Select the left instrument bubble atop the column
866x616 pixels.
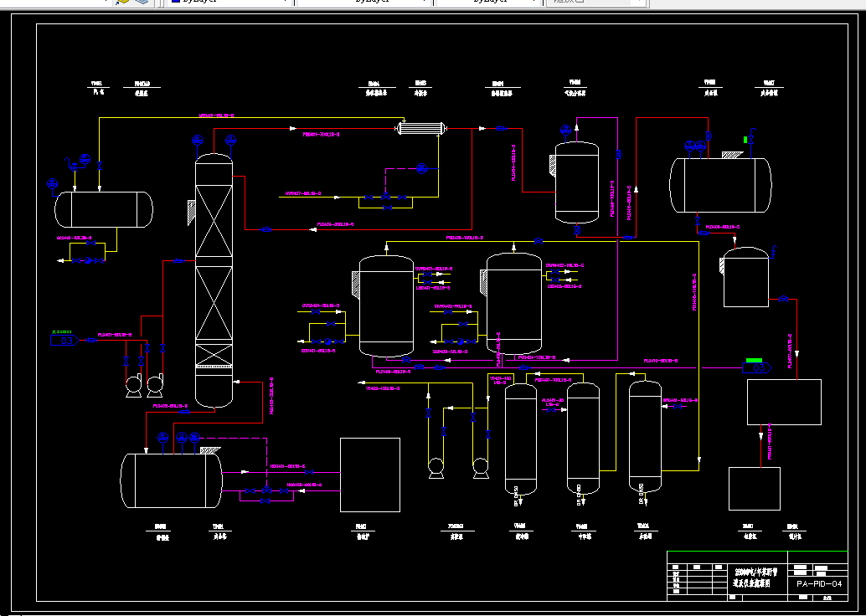pyautogui.click(x=198, y=141)
